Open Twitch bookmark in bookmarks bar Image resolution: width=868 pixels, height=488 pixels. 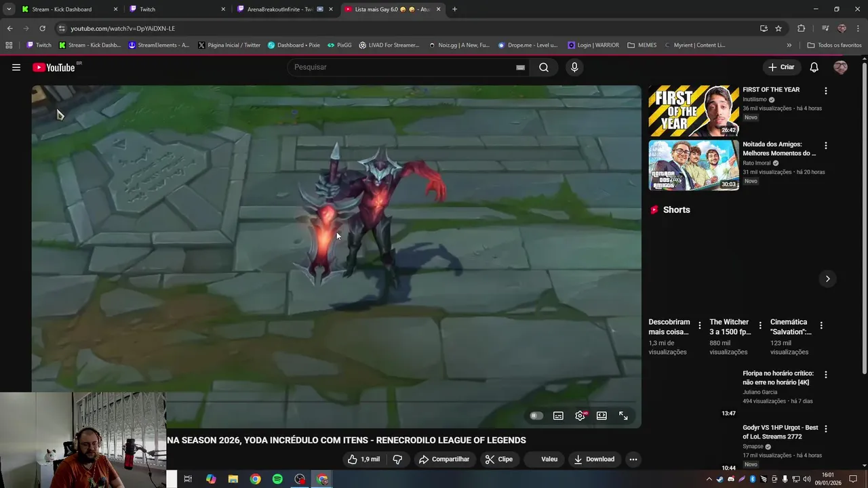coord(39,45)
